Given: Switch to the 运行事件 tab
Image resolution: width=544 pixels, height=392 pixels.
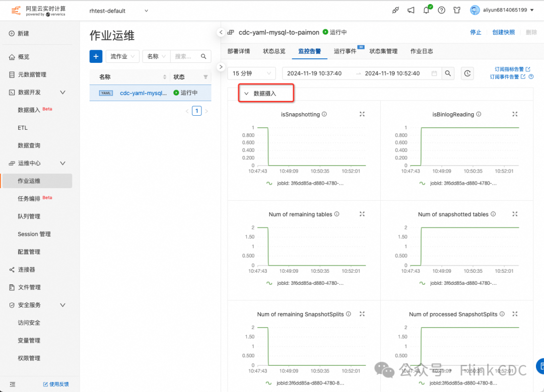Looking at the screenshot, I should (x=345, y=51).
